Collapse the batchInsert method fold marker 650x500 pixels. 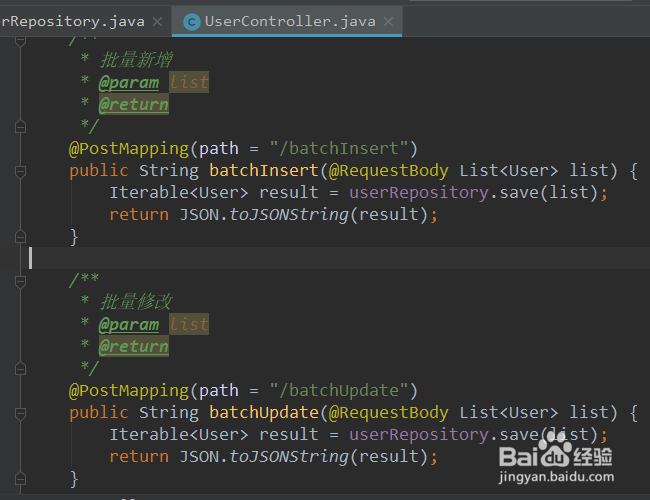(x=20, y=171)
